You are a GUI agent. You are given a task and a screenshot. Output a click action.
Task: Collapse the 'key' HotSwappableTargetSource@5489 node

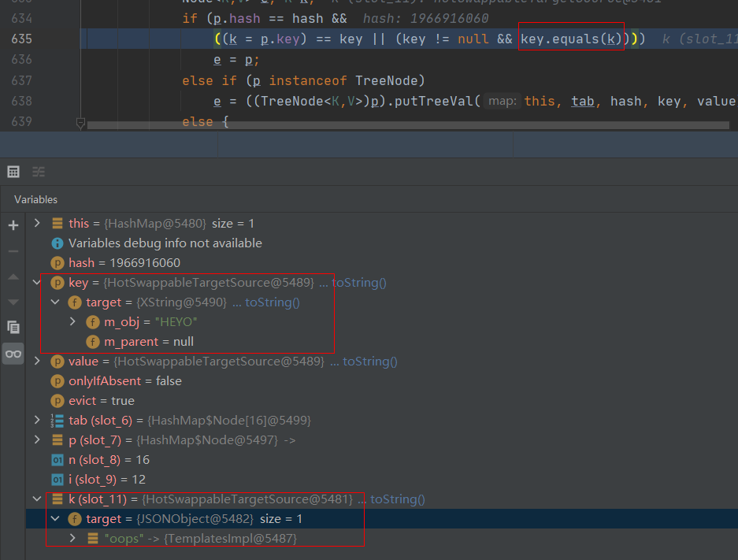tap(37, 283)
